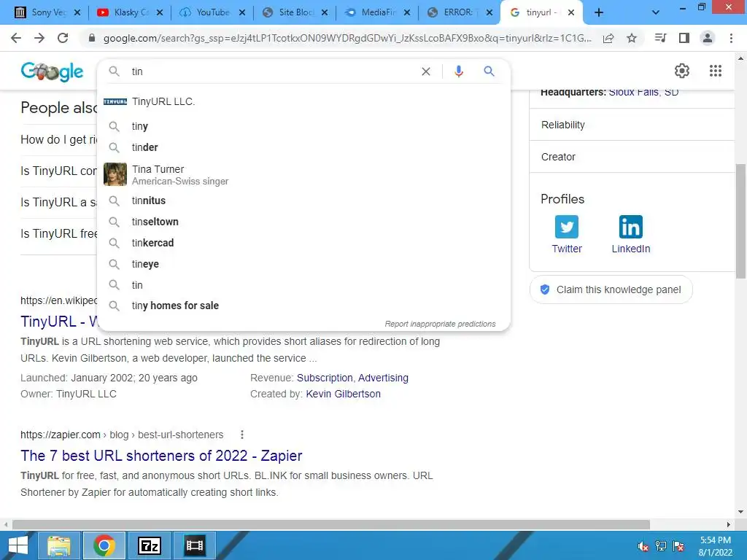747x560 pixels.
Task: Open Windows Start menu
Action: pyautogui.click(x=18, y=545)
